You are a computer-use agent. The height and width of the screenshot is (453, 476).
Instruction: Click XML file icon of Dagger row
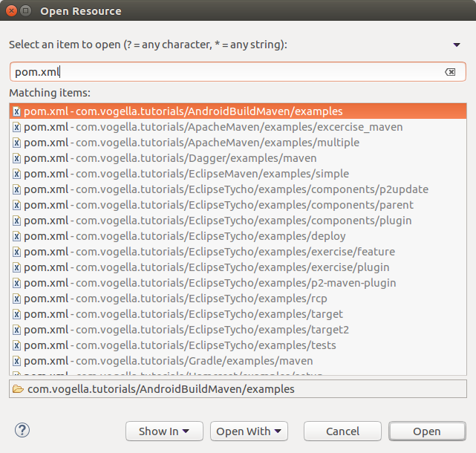16,158
